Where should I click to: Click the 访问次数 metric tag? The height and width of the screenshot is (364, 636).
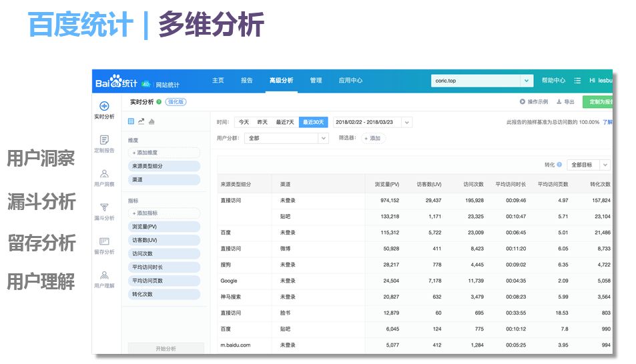point(164,253)
